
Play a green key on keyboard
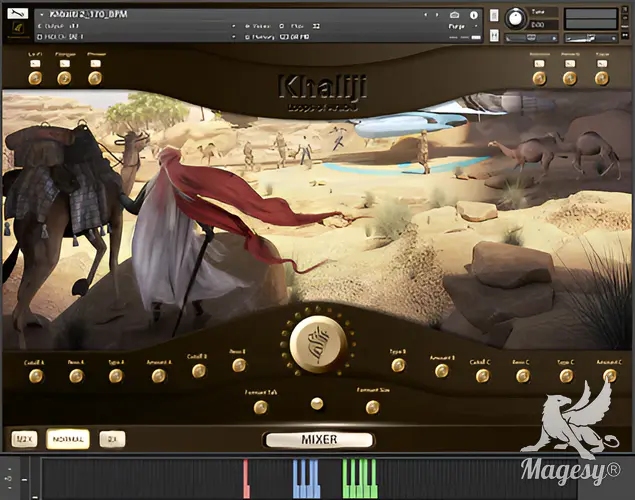[360, 478]
